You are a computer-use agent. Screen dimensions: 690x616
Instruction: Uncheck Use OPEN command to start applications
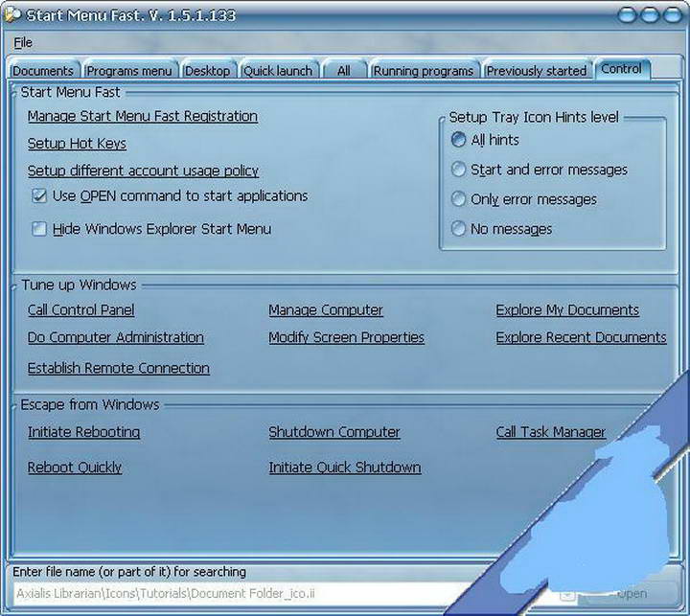click(x=170, y=195)
